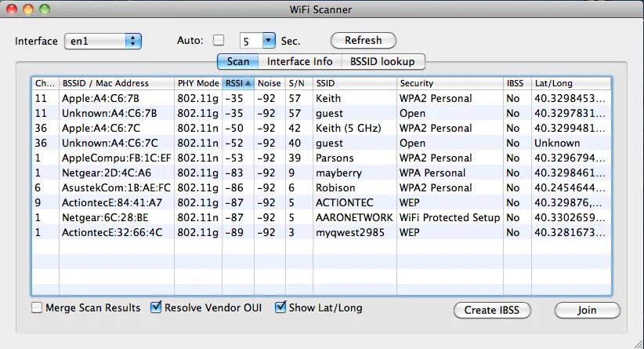Sort by the S/N column header
The image size is (644, 349).
[x=299, y=83]
